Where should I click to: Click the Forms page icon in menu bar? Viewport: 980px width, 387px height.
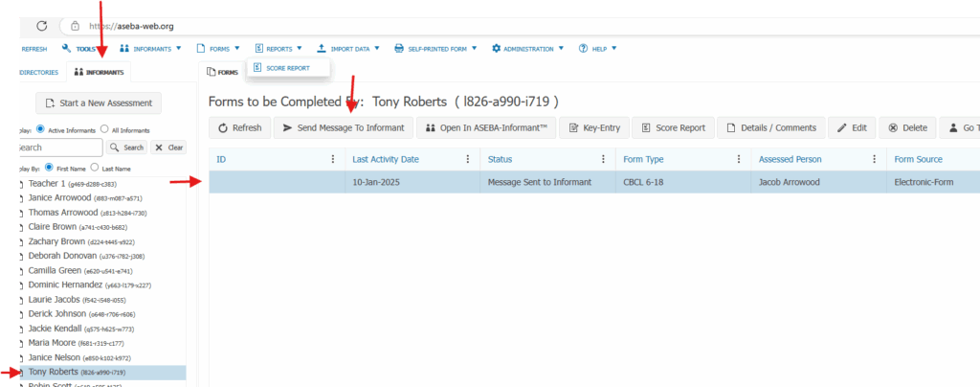[x=201, y=48]
